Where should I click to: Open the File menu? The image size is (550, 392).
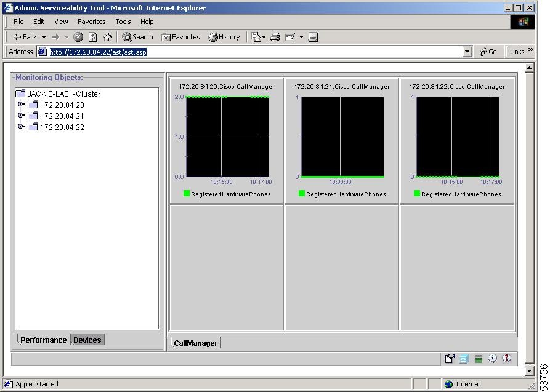(x=18, y=22)
